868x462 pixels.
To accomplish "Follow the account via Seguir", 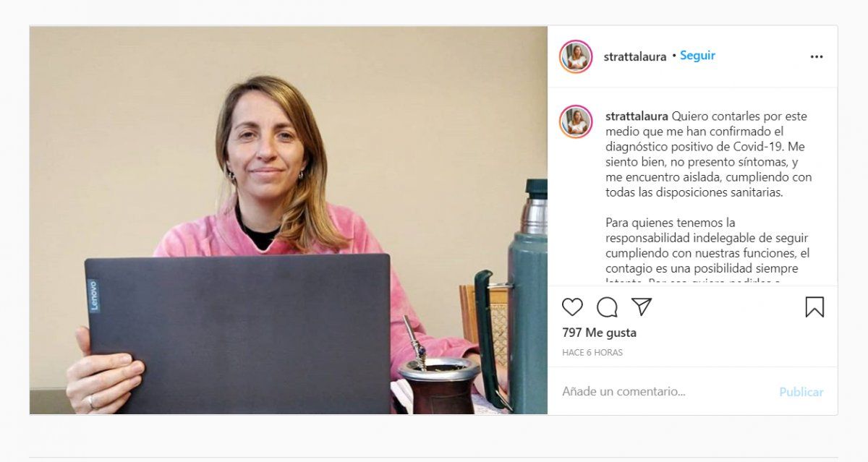I will point(697,56).
